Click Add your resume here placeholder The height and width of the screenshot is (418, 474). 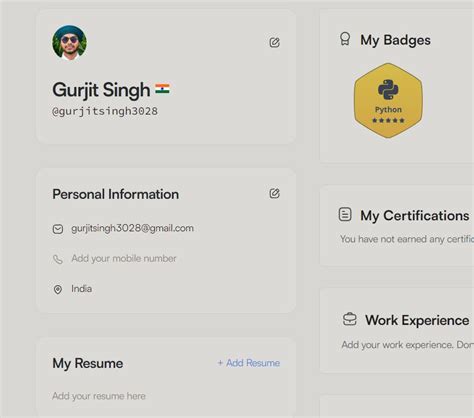click(99, 396)
